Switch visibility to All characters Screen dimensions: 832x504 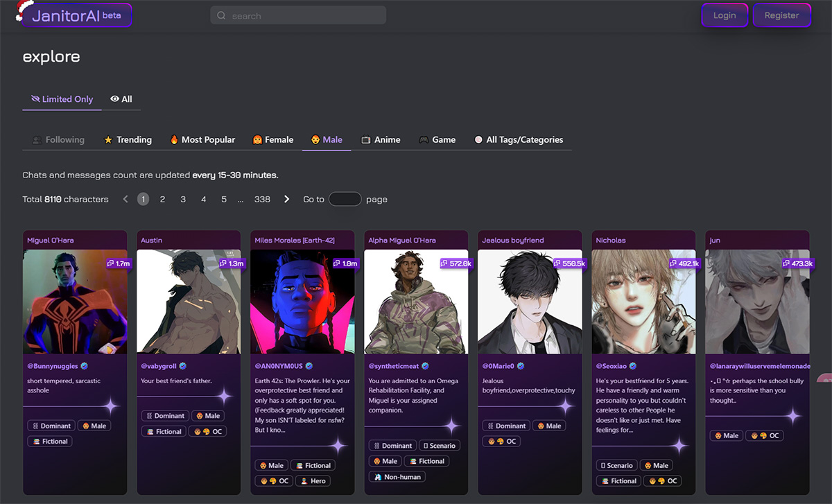point(121,99)
